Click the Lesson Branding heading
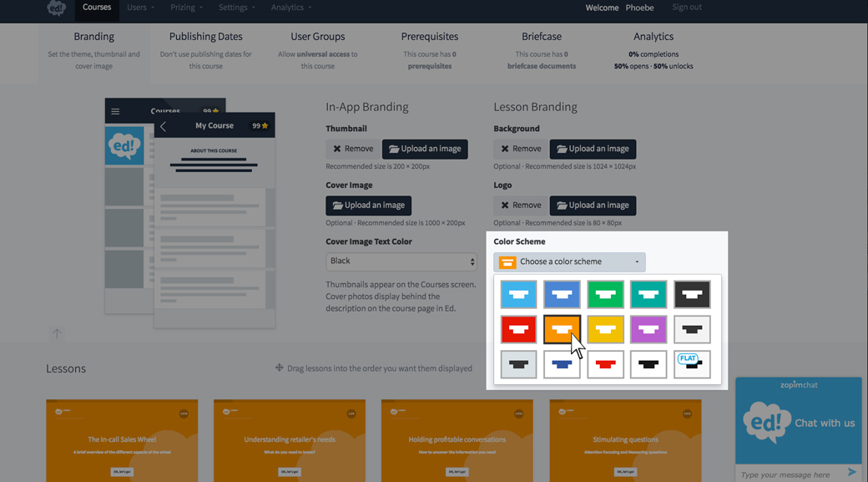The image size is (868, 482). [x=535, y=107]
